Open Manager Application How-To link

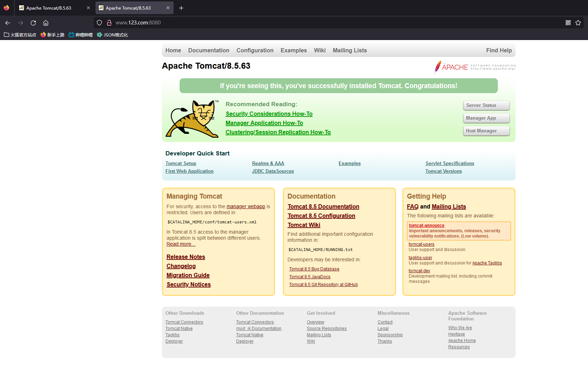coord(264,123)
